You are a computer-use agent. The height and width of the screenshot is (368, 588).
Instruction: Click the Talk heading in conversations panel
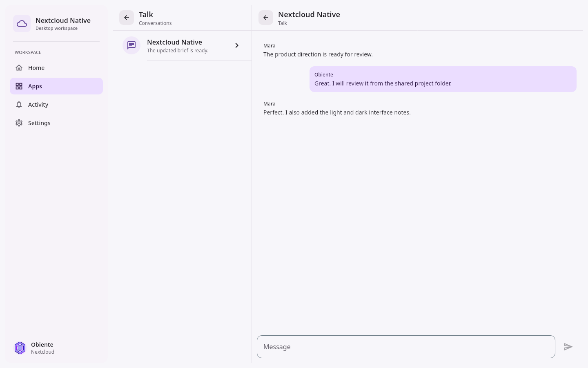(146, 15)
